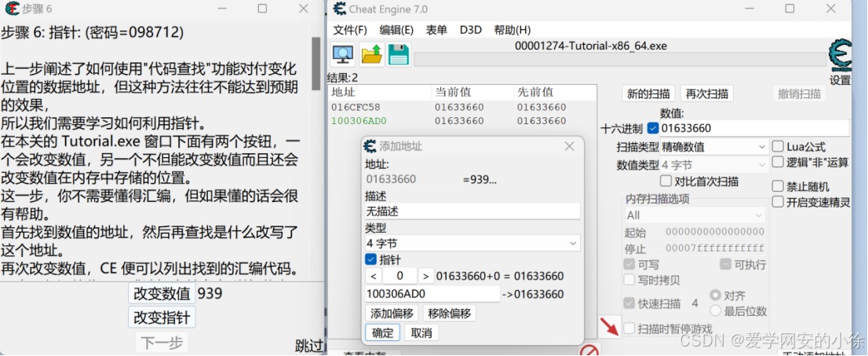868x356 pixels.
Task: Toggle the 指针 checkbox in dialog
Action: tap(371, 259)
